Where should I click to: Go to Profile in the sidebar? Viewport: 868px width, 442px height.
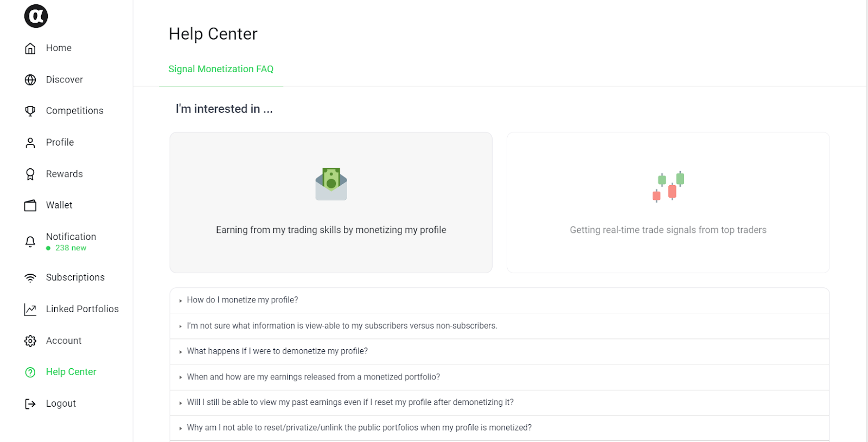click(x=60, y=142)
